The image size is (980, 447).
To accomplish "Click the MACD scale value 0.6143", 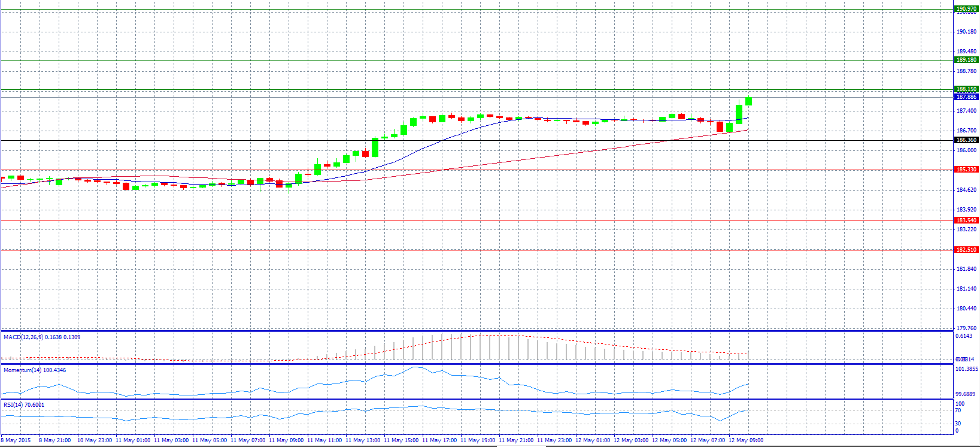I will click(964, 336).
